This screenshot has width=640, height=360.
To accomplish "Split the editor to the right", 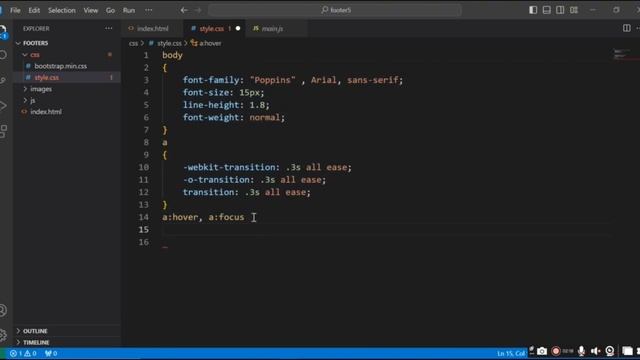I will tap(627, 28).
